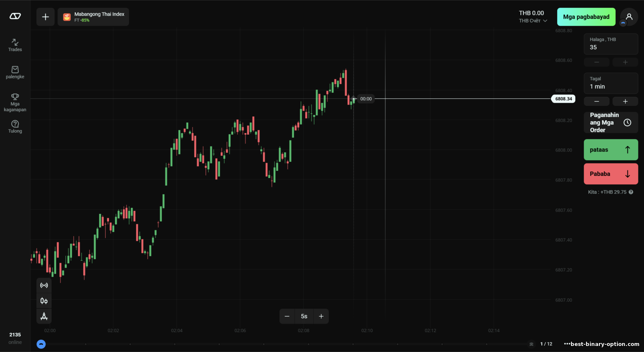The height and width of the screenshot is (352, 644).
Task: Click the Mabangong Thai Index asset icon
Action: coord(67,17)
